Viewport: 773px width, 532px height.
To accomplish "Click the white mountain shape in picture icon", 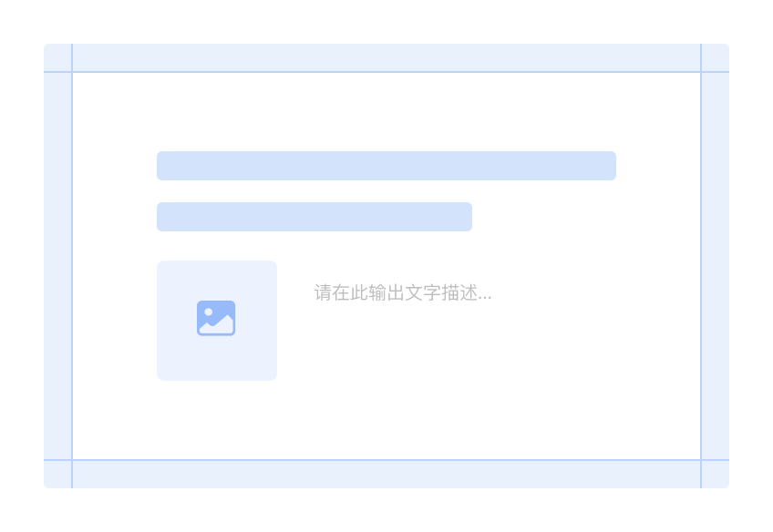I will tap(216, 324).
